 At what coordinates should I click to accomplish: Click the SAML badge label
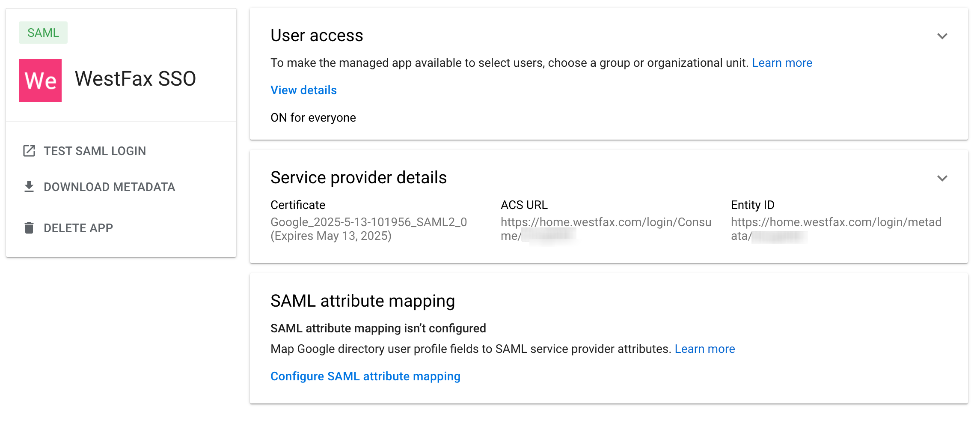[x=43, y=32]
